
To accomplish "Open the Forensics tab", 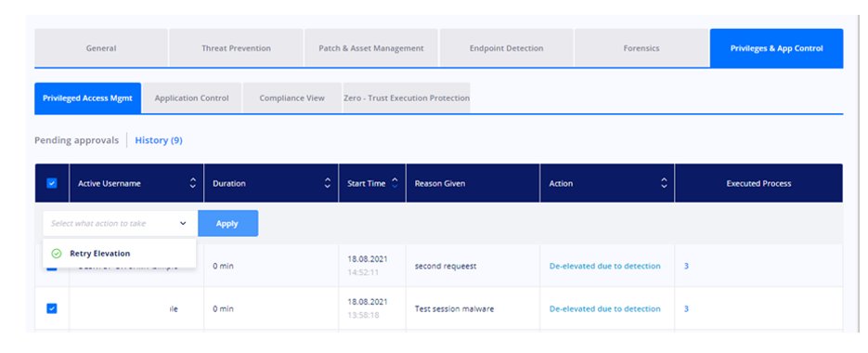I will pos(641,48).
